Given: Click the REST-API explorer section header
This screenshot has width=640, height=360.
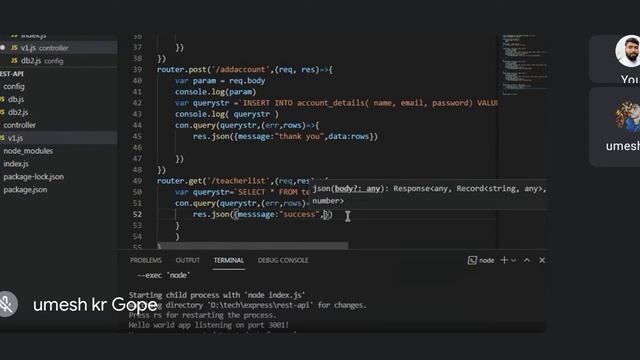Looking at the screenshot, I should [x=11, y=74].
